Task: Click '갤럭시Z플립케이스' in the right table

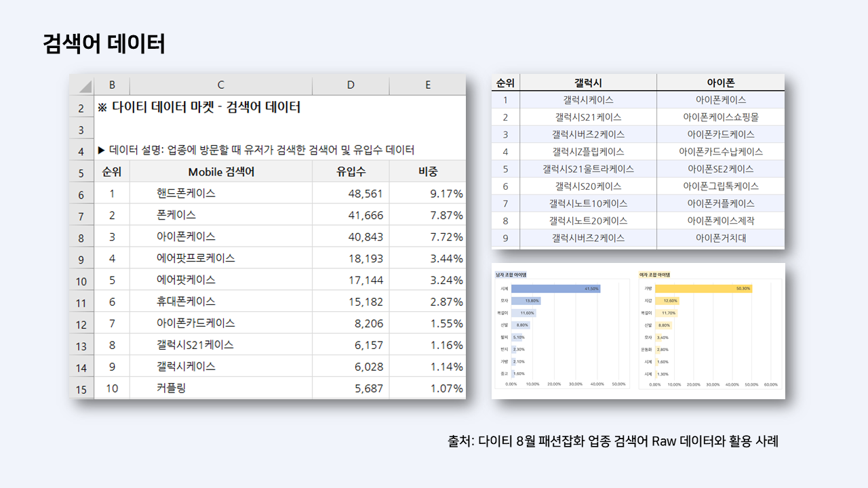Action: [588, 151]
